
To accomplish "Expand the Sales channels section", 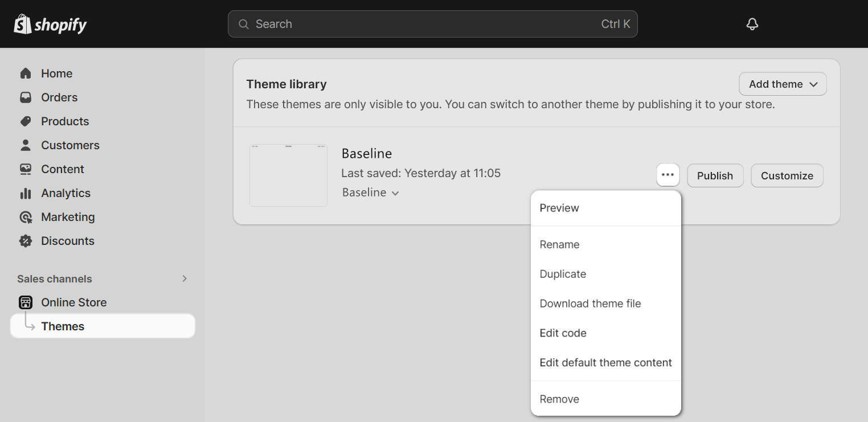I will (x=183, y=278).
